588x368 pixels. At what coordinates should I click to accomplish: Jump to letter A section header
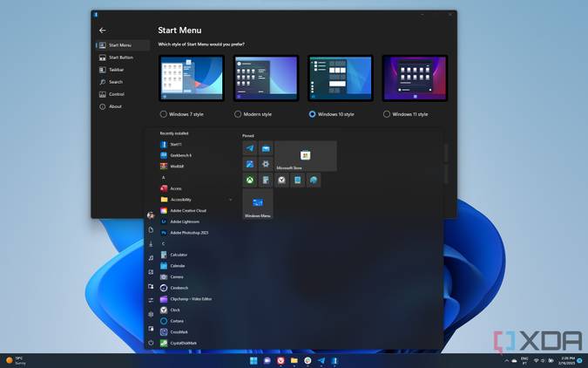pos(163,178)
